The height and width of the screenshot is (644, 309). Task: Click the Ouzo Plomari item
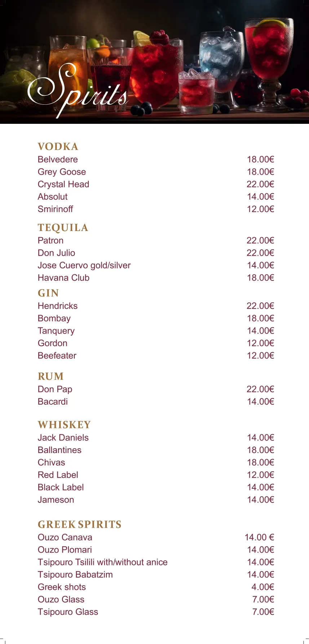click(65, 550)
